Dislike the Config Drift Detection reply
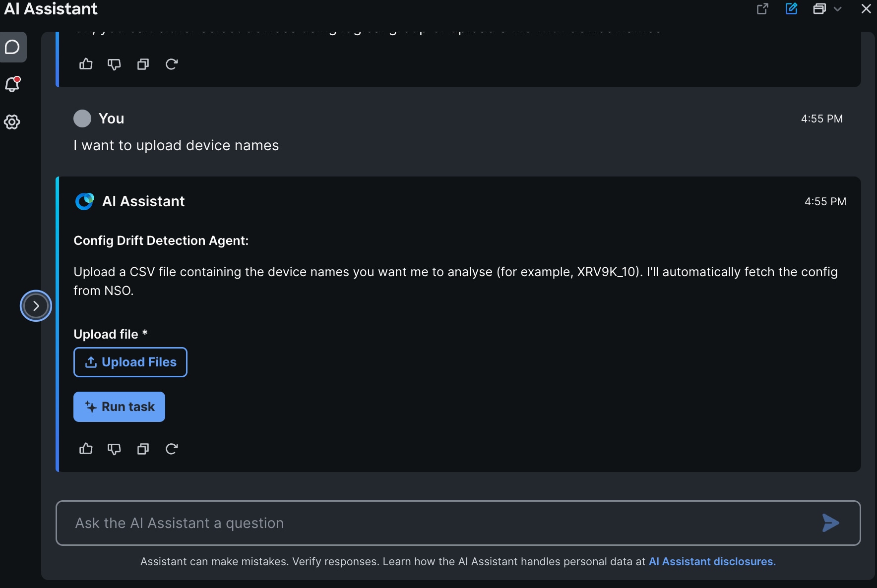Screen dimensions: 877x588 click(114, 449)
